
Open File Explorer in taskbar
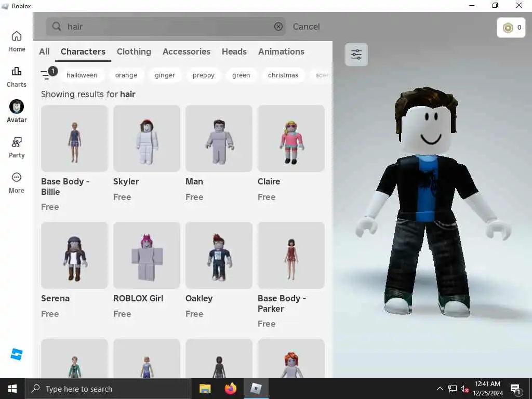[205, 389]
